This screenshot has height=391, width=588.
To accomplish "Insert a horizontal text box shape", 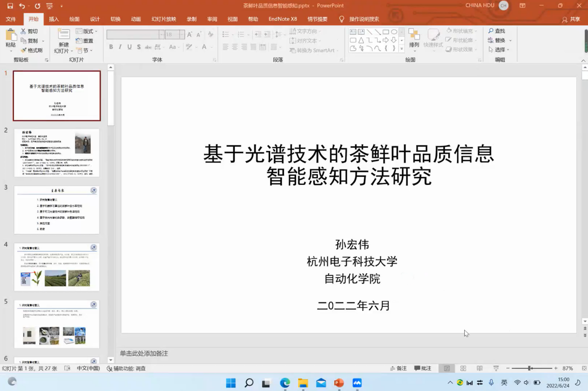I will (x=353, y=32).
